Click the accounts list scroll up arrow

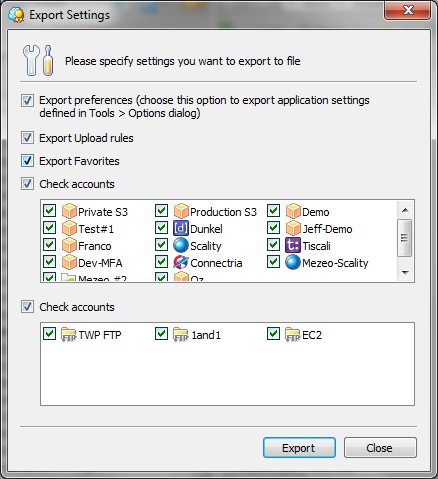tap(405, 210)
